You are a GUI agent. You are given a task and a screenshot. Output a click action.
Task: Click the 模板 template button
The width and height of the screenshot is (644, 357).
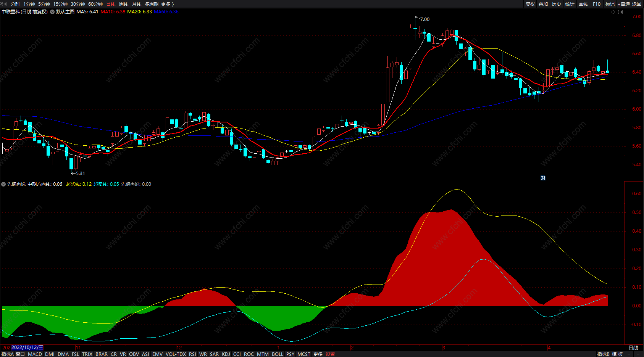point(617,354)
